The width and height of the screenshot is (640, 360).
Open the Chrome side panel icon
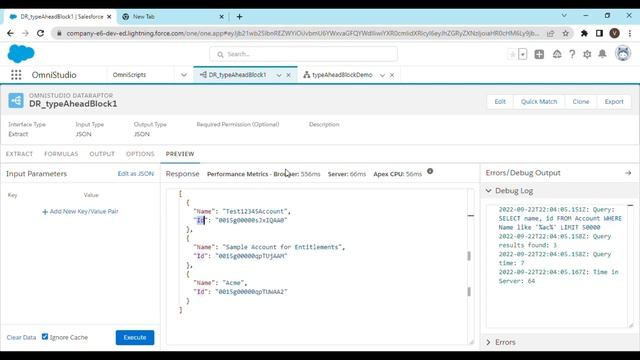599,33
